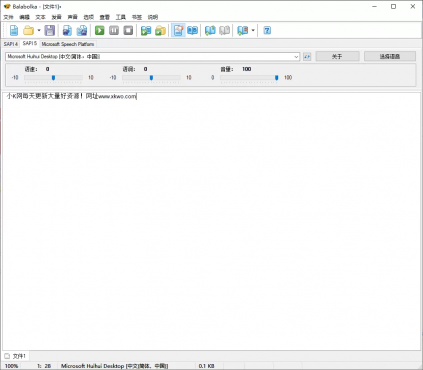Open the 选项 menu
Image resolution: width=423 pixels, height=370 pixels.
tap(88, 17)
